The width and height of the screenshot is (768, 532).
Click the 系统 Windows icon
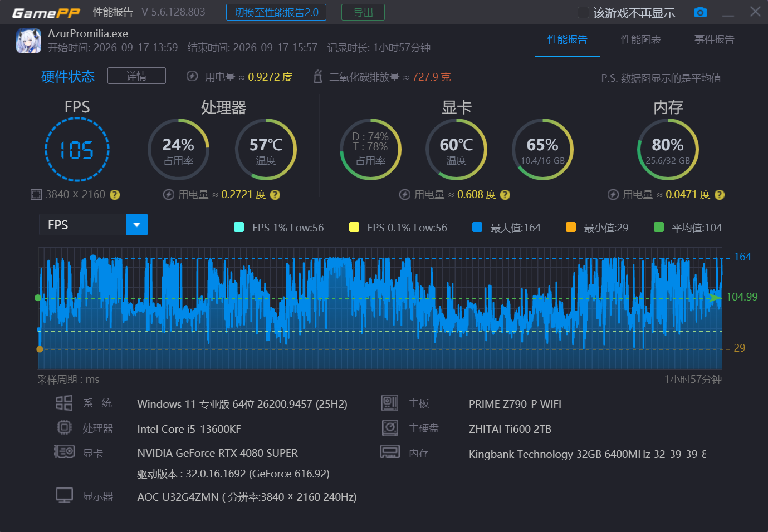[64, 403]
